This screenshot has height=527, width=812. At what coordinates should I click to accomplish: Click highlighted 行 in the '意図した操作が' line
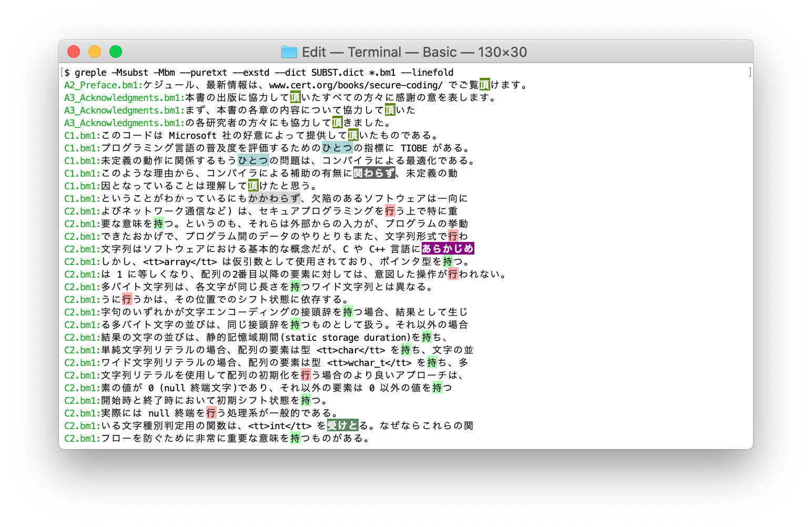(x=453, y=275)
